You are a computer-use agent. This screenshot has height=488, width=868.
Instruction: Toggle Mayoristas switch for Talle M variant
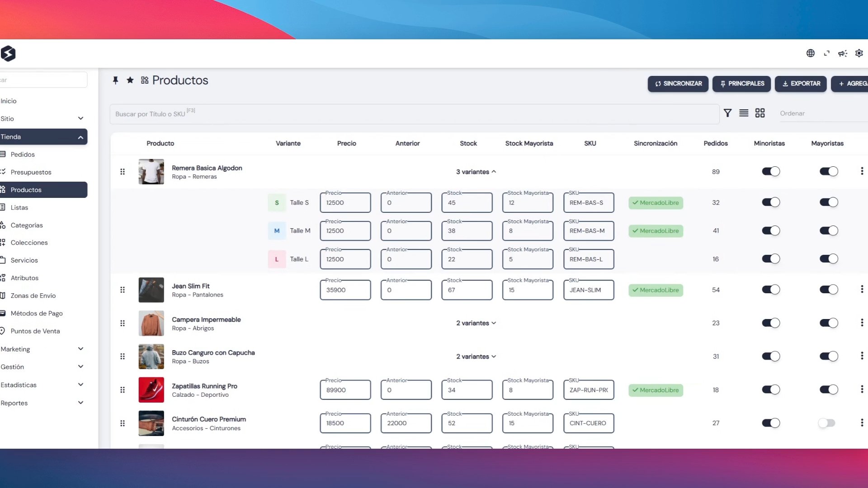click(829, 230)
